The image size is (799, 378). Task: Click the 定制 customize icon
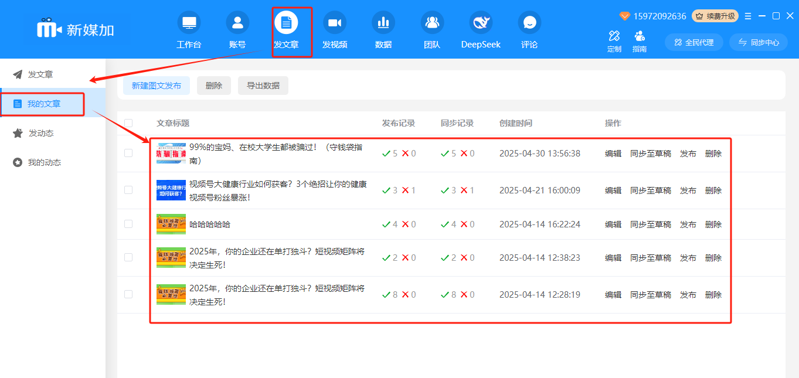coord(614,36)
